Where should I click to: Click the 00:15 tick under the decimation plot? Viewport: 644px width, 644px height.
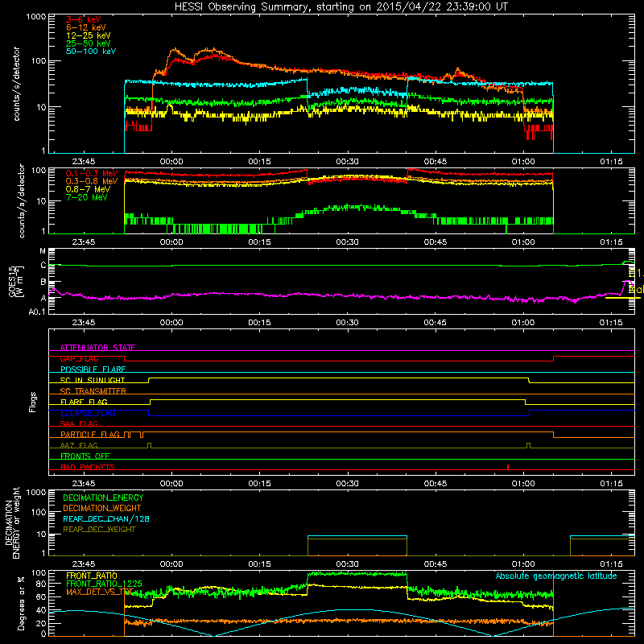(259, 564)
